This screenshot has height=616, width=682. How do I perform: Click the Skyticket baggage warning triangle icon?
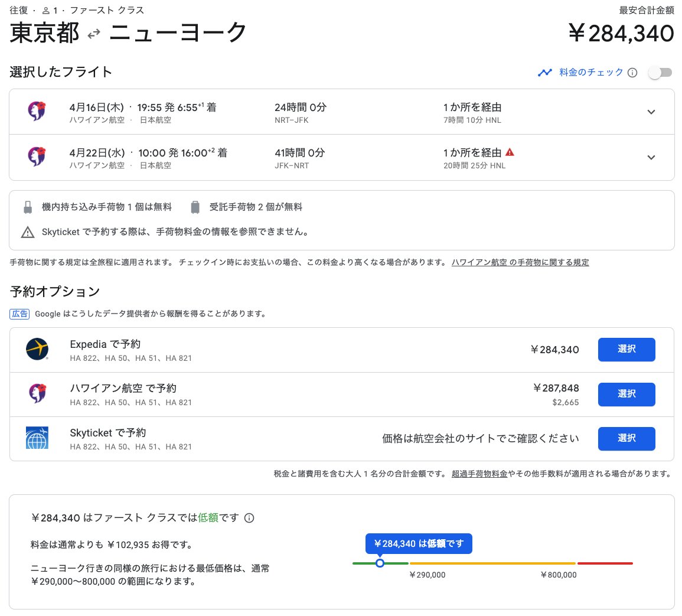click(28, 232)
